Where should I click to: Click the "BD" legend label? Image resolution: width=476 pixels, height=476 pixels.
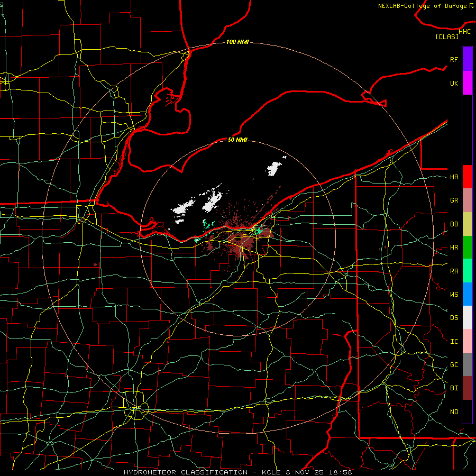coord(454,224)
